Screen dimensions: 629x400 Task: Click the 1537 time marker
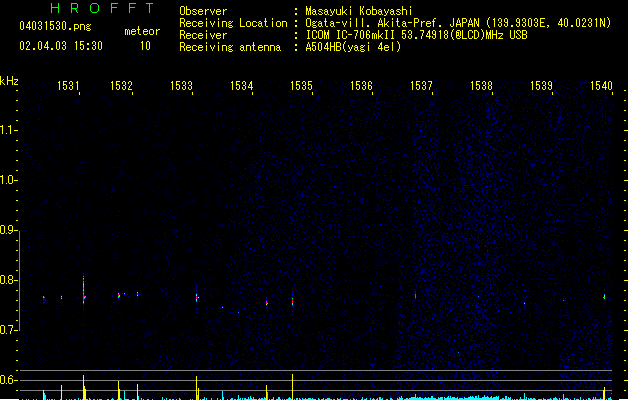pos(421,86)
